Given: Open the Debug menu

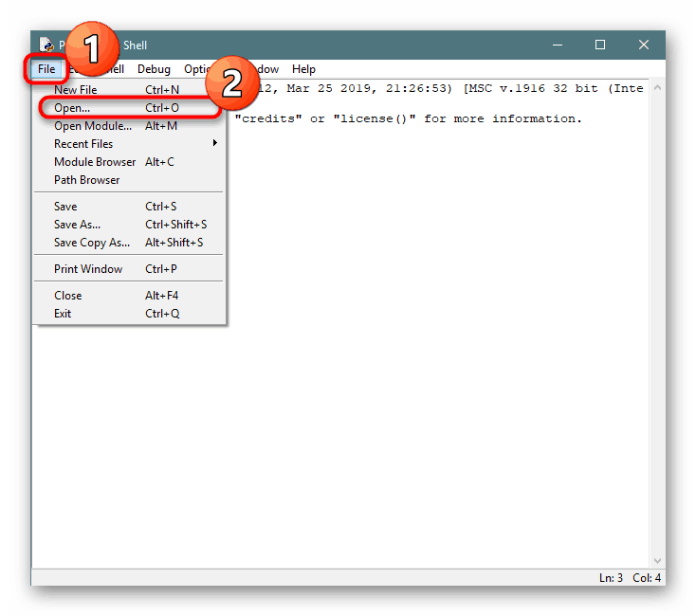Looking at the screenshot, I should pos(154,69).
